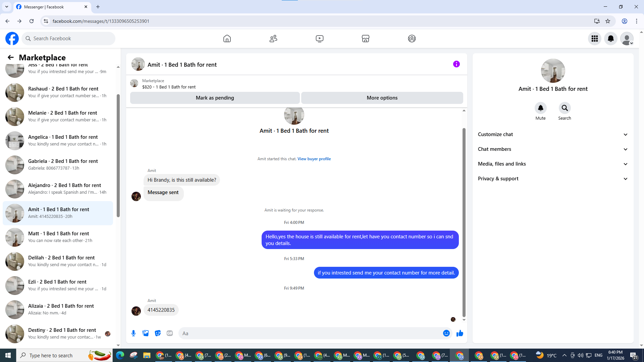
Task: Open the sticker picker icon
Action: coord(158,333)
